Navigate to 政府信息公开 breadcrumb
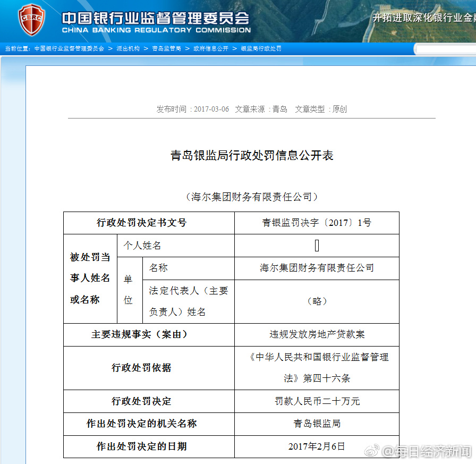476x464 pixels. 211,48
